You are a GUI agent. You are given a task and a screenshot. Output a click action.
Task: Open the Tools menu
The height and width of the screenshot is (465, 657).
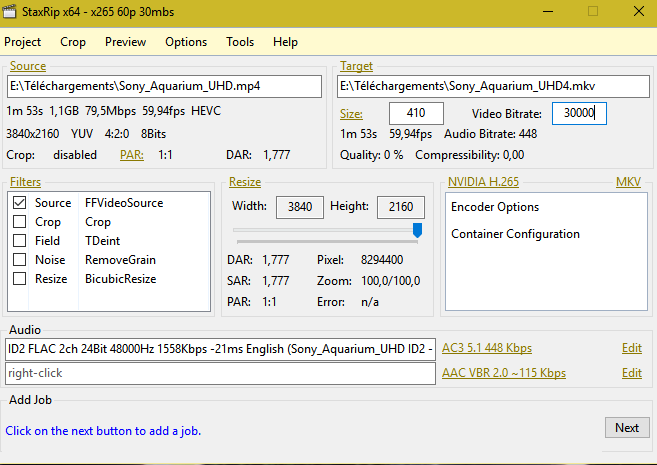pos(240,42)
